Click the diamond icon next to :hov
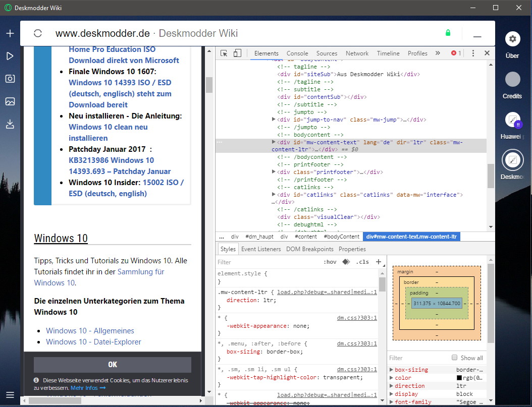The height and width of the screenshot is (407, 532). [x=346, y=262]
